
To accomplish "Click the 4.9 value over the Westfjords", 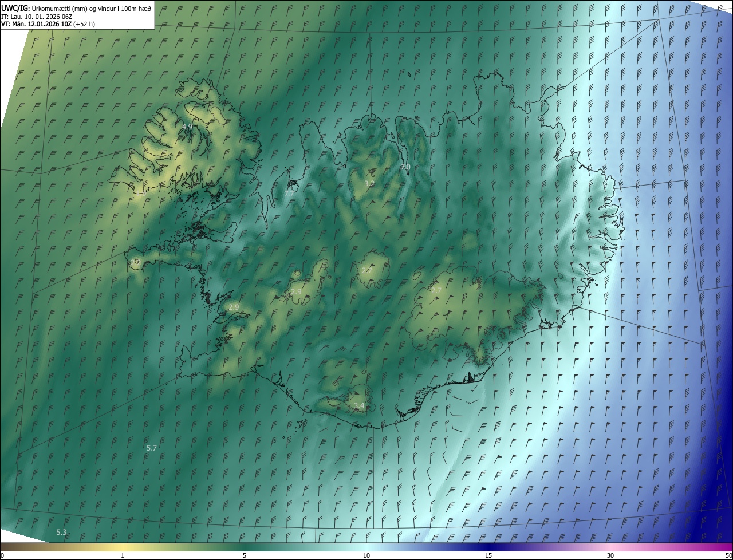I will point(187,127).
